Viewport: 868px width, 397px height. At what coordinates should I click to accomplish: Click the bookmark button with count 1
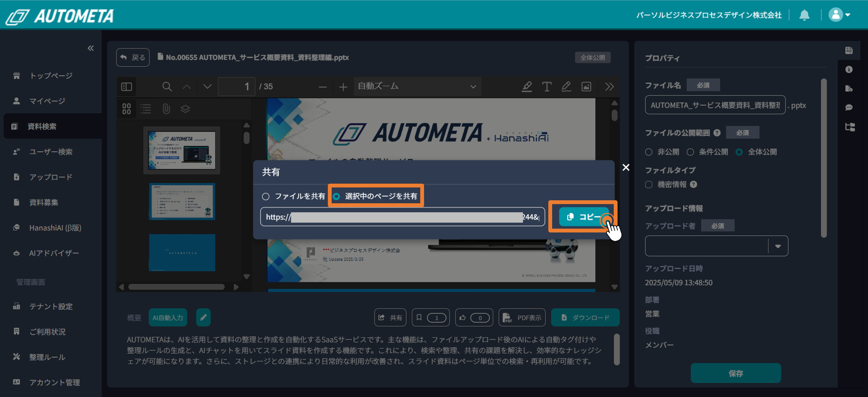coord(431,317)
